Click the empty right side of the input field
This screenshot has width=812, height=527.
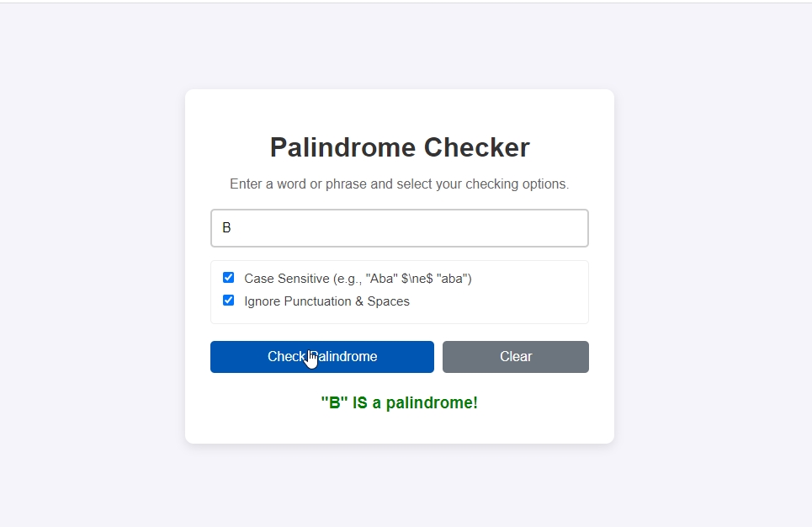pos(522,228)
